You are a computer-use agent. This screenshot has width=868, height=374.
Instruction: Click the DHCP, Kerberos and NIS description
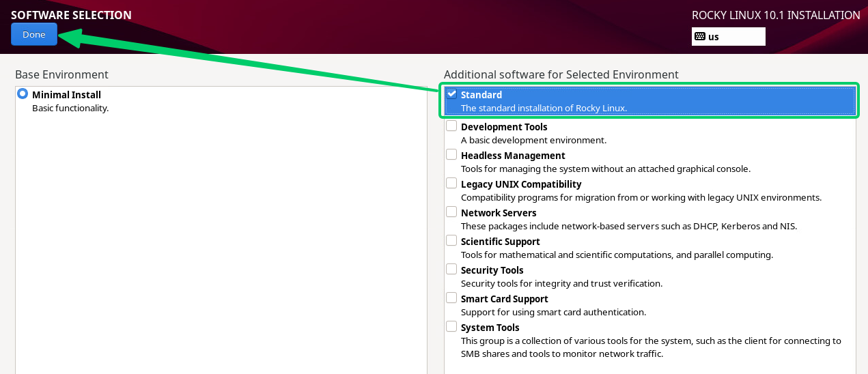pyautogui.click(x=629, y=226)
